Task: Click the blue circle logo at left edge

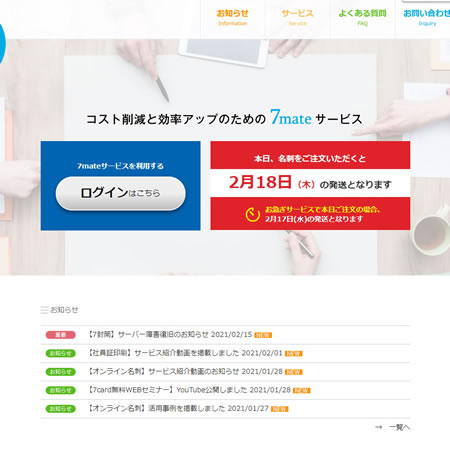Action: tap(2, 43)
